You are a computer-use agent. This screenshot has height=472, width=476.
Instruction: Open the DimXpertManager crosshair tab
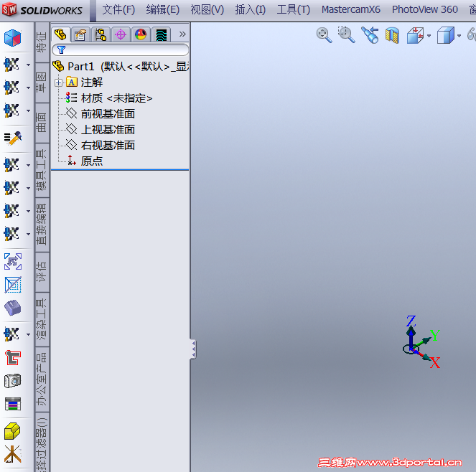pos(121,34)
